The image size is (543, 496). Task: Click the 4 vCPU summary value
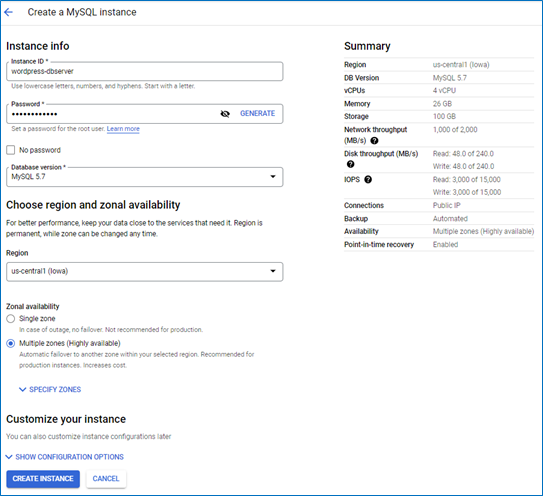point(444,91)
